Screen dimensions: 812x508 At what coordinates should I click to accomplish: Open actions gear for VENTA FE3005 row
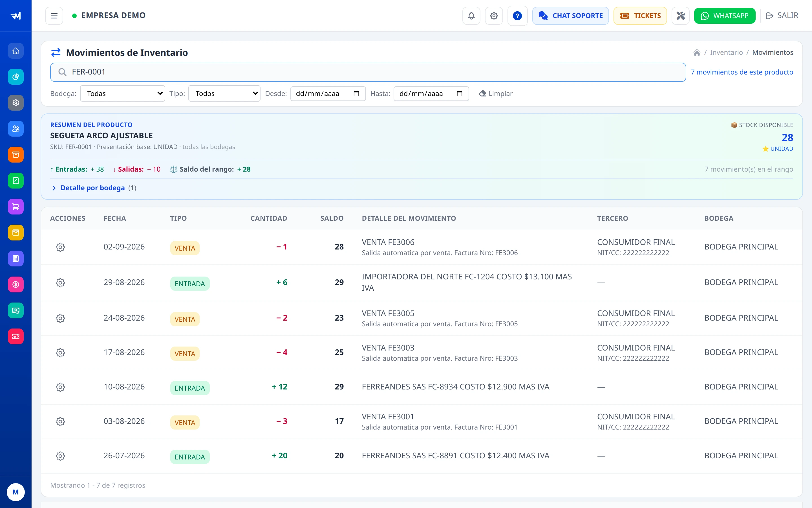[60, 318]
